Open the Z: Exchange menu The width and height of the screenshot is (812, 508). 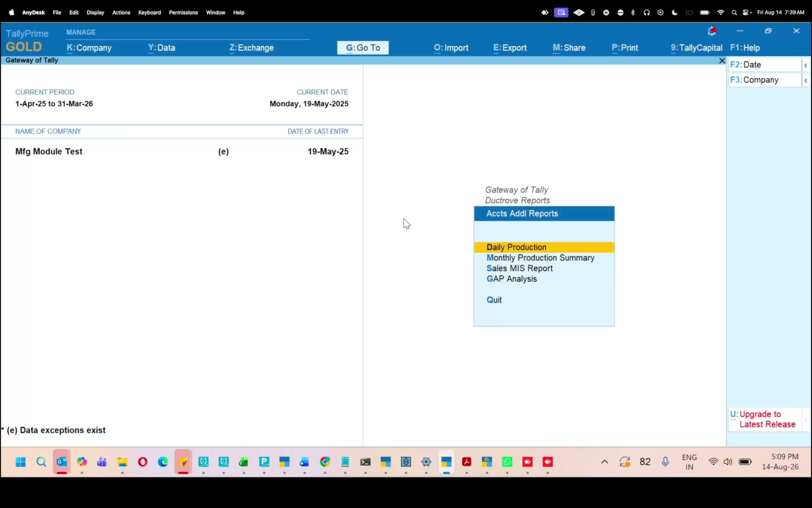click(x=252, y=48)
